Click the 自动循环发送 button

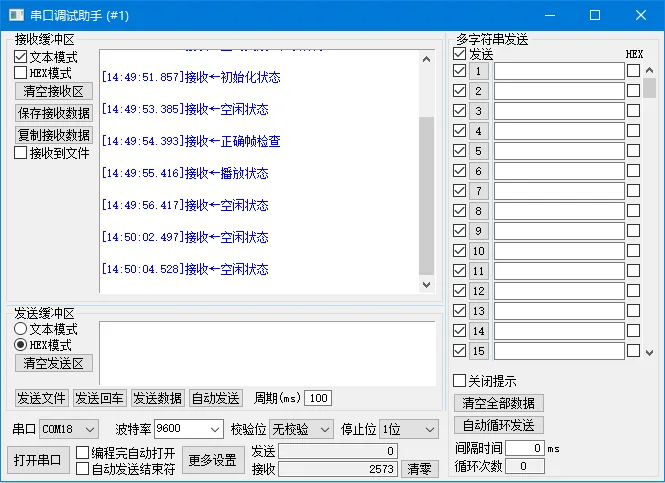pyautogui.click(x=499, y=425)
